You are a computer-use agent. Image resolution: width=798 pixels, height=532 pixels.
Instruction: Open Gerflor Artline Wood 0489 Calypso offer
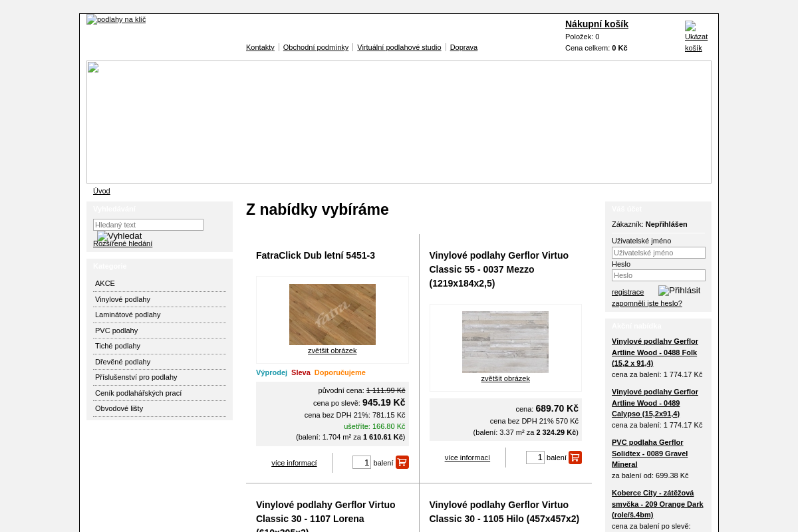pos(655,402)
